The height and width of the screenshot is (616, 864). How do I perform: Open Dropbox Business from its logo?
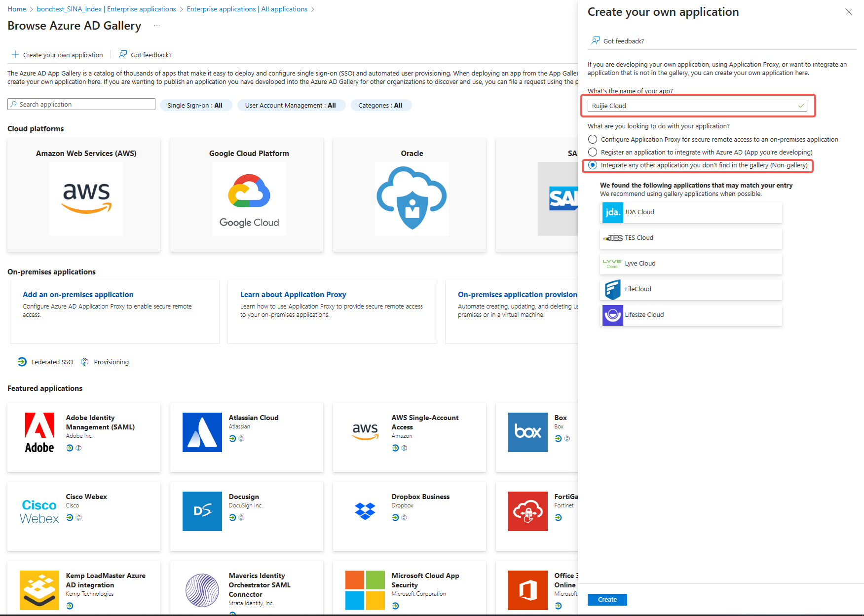tap(365, 511)
